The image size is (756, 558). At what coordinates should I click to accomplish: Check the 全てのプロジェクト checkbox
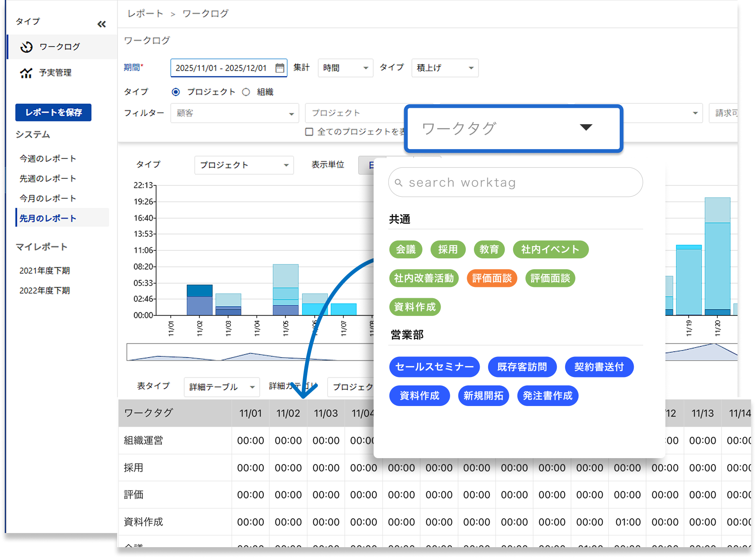point(309,132)
